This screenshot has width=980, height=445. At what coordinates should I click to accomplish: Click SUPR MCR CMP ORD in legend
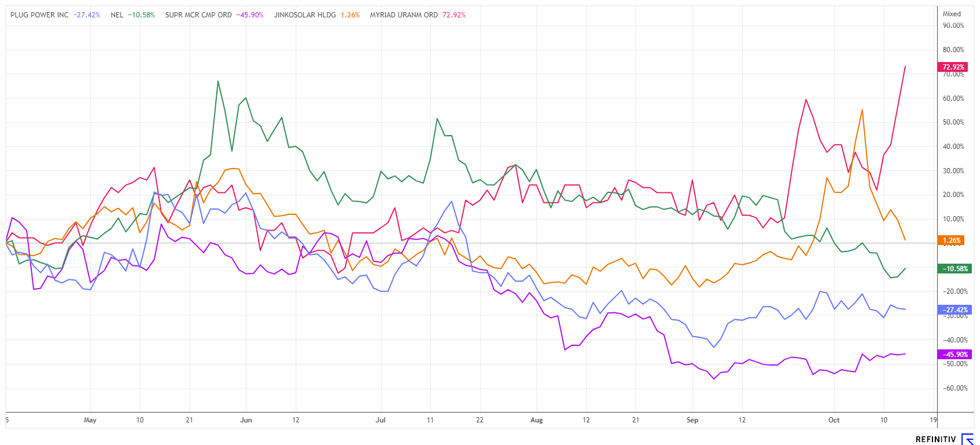pyautogui.click(x=198, y=15)
